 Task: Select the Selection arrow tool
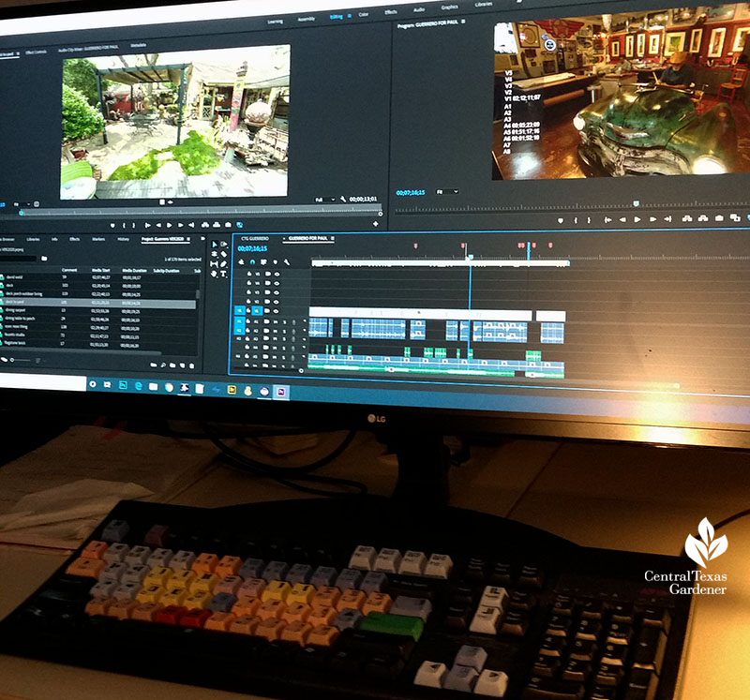214,244
